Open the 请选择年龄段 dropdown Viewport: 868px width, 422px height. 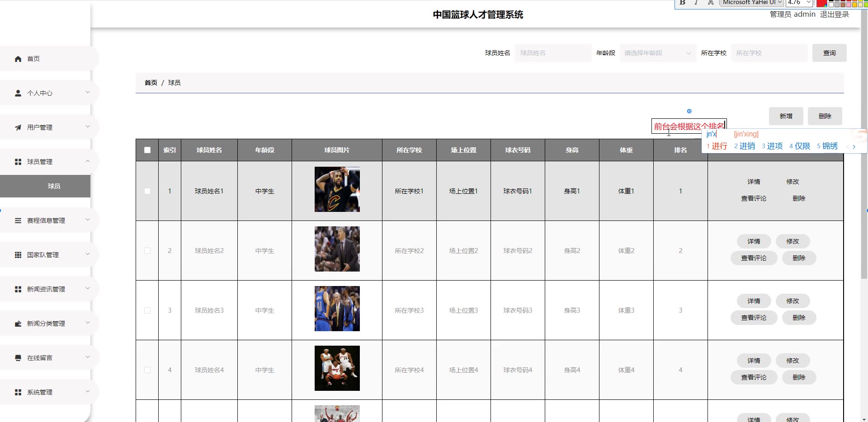coord(658,53)
